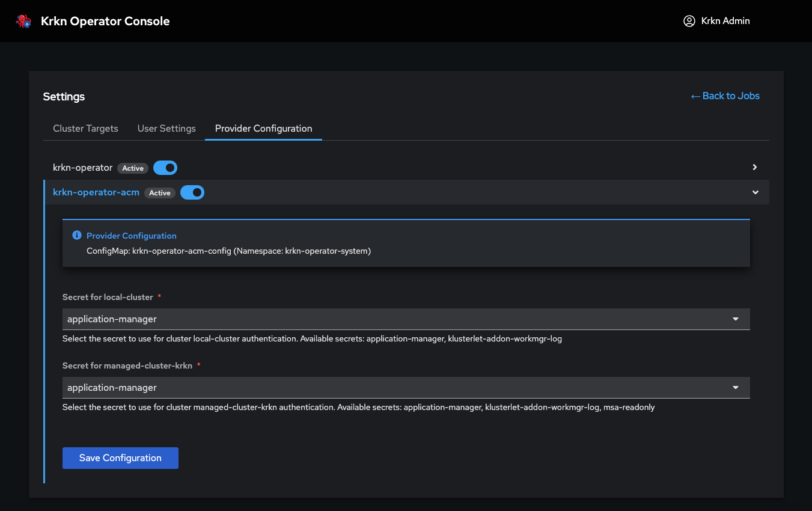
Task: Click the Active badge on krkn-operator-acm
Action: pos(160,192)
